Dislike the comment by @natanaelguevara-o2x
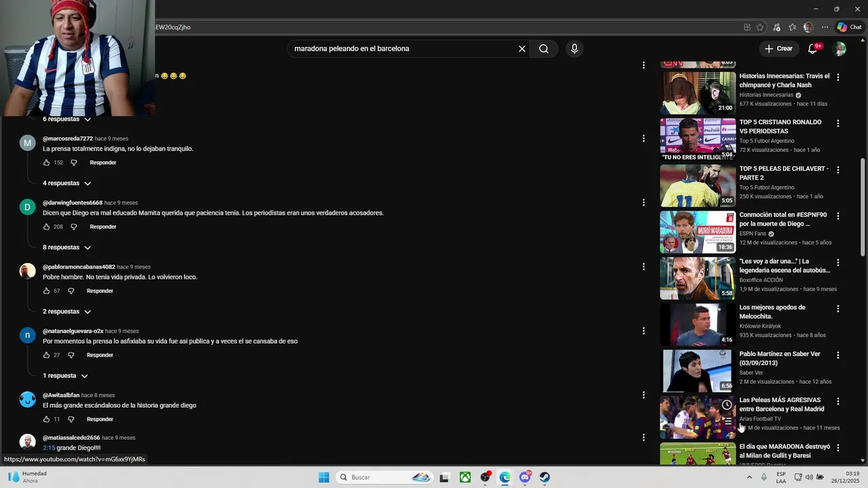Screen dimensions: 868x488 tap(71, 355)
